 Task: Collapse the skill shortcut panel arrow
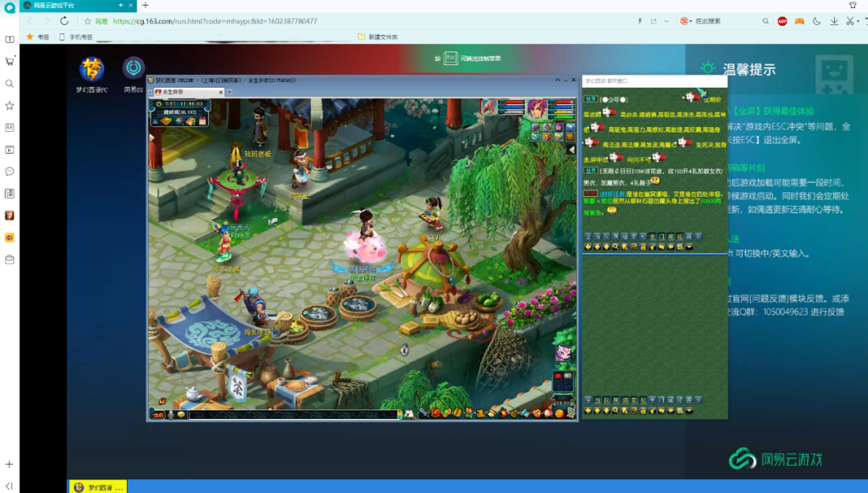pyautogui.click(x=571, y=149)
